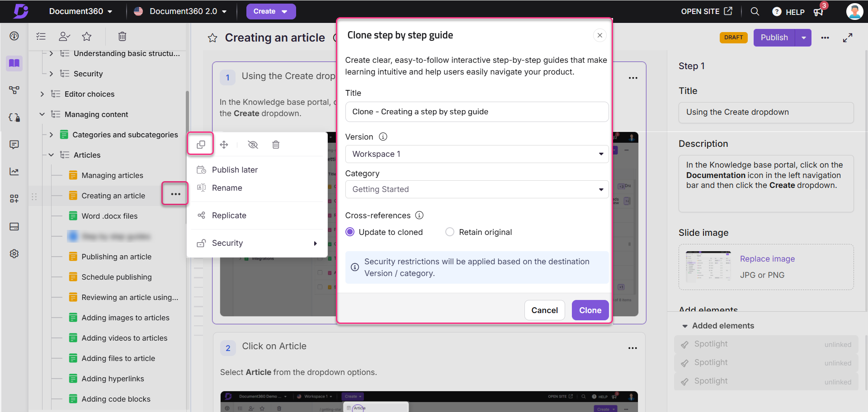Toggle the hide eye icon in context menu
This screenshot has height=412, width=868.
[x=253, y=145]
